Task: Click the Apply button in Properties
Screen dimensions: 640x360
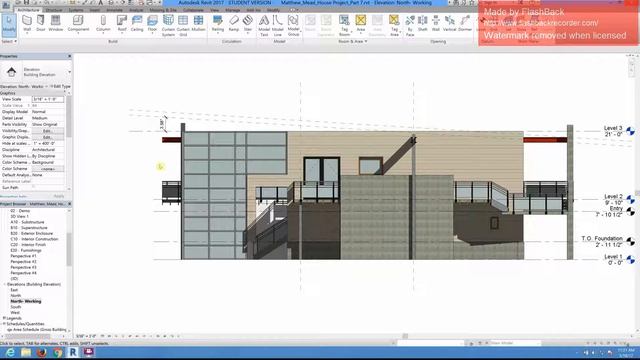Action: [59, 196]
